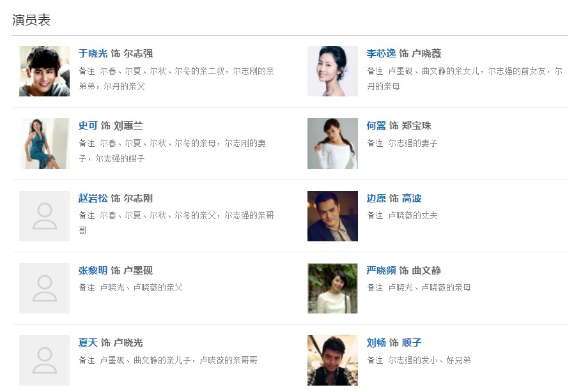Open the 赵岩松 actor link
The width and height of the screenshot is (574, 392).
point(93,199)
